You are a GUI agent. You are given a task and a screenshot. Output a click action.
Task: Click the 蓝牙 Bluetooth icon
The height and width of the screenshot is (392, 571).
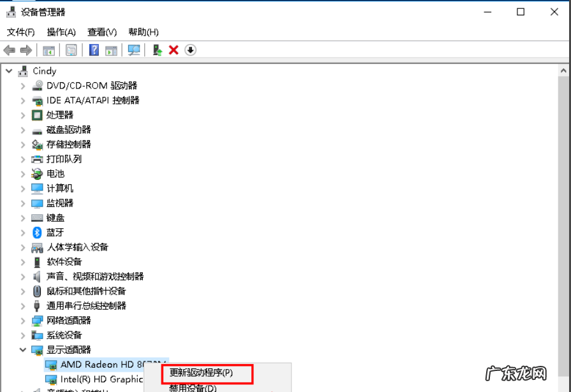point(37,232)
